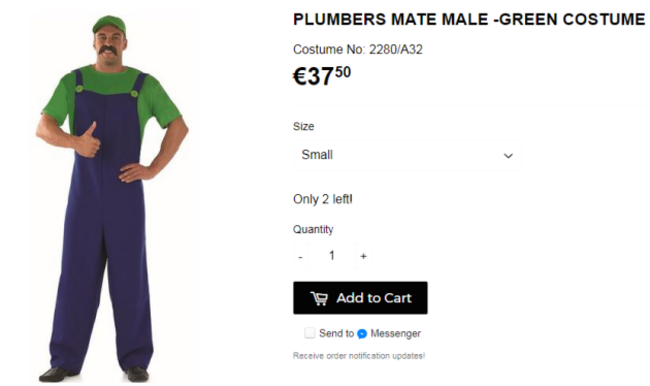Increase quantity with the plus button
This screenshot has width=650, height=386.
[x=363, y=256]
